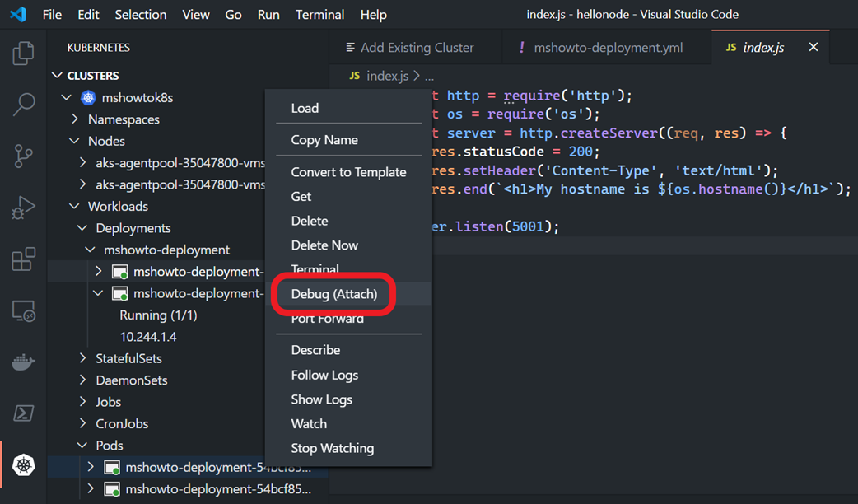Open the Terminal menu
858x504 pixels.
319,14
